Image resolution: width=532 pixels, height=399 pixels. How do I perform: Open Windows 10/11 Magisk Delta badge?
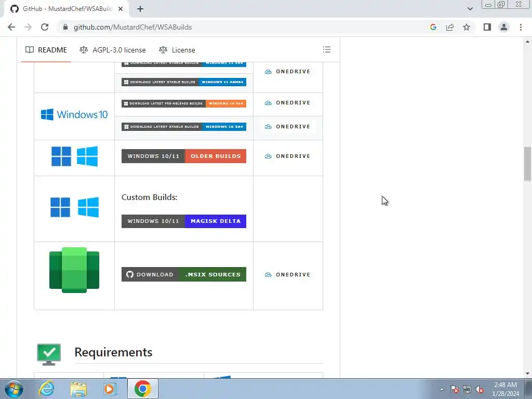(x=184, y=221)
